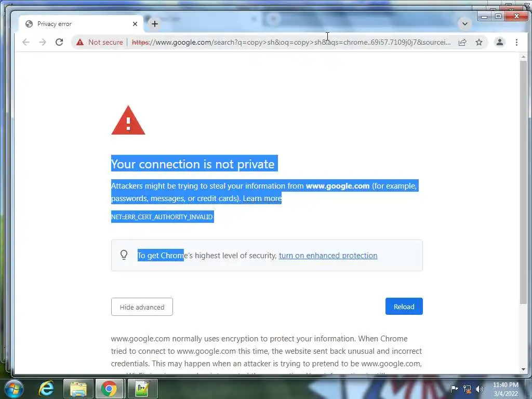Close the Chrome window
This screenshot has width=532, height=399.
pyautogui.click(x=516, y=16)
